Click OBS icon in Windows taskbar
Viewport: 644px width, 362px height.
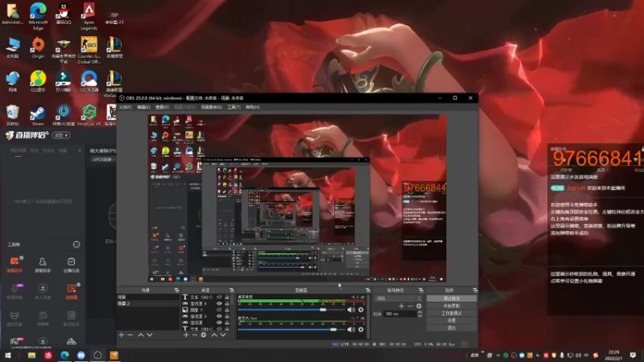tap(97, 356)
